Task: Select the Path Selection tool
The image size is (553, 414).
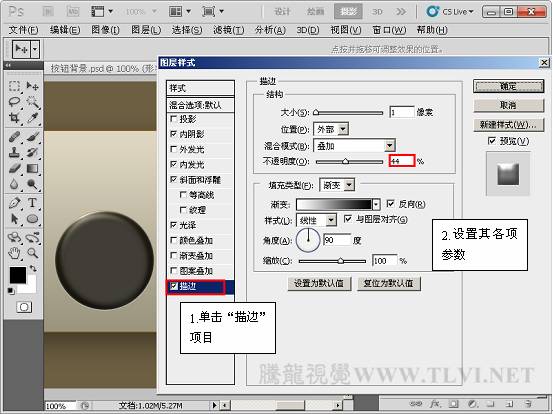Action: pyautogui.click(x=14, y=219)
